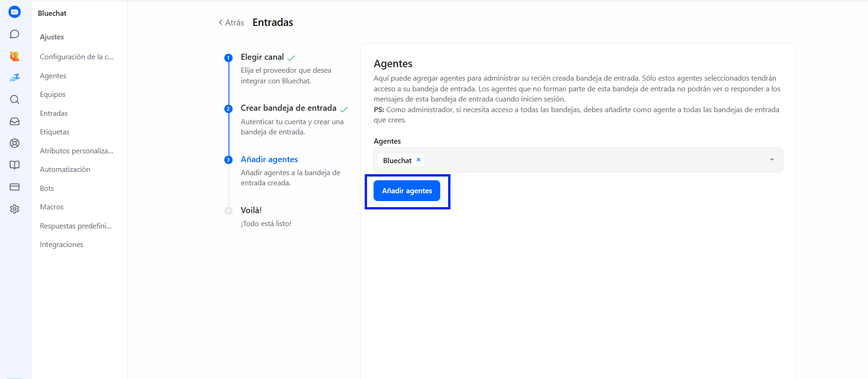Click the sleeping zzz sidebar icon
This screenshot has height=379, width=868.
point(15,77)
